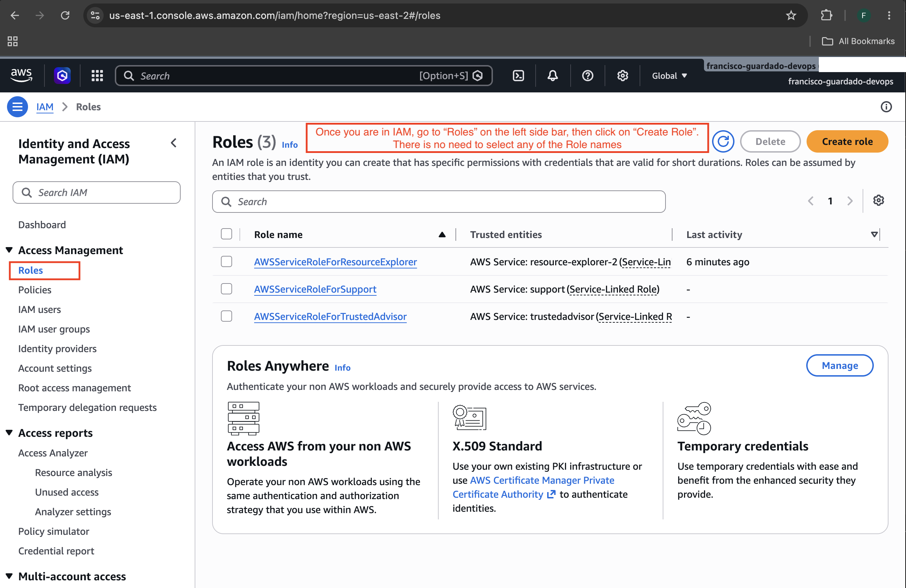Click the Manage button in Roles Anywhere
The width and height of the screenshot is (906, 588).
click(x=840, y=365)
